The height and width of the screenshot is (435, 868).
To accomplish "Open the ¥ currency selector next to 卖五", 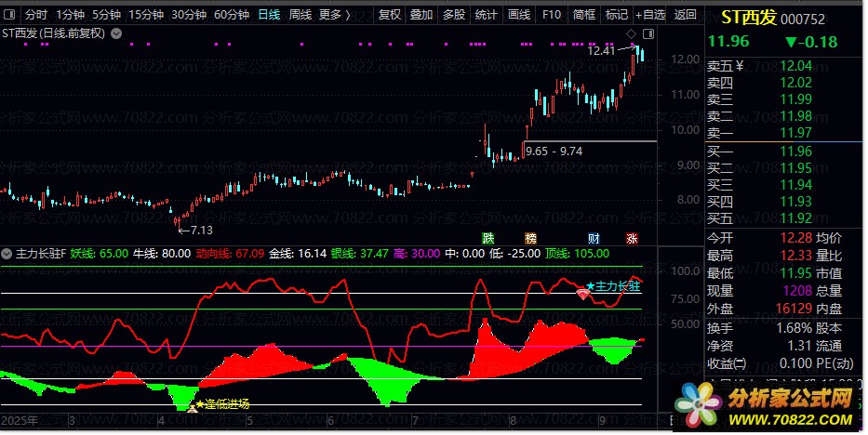I will 740,66.
